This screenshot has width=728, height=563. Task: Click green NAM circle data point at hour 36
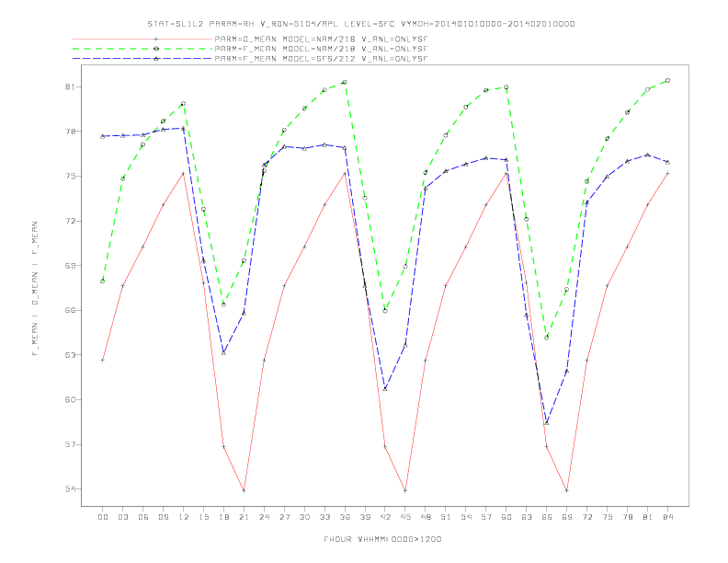[x=345, y=82]
